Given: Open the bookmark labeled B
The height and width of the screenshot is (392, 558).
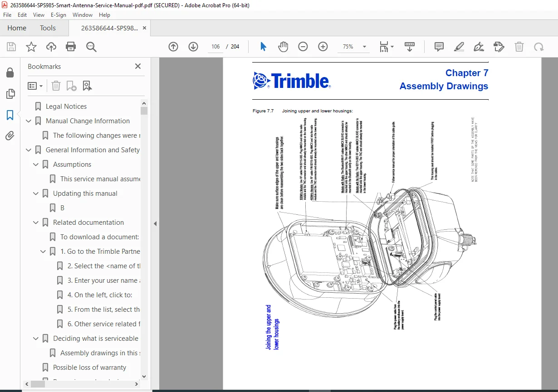Looking at the screenshot, I should (x=63, y=208).
